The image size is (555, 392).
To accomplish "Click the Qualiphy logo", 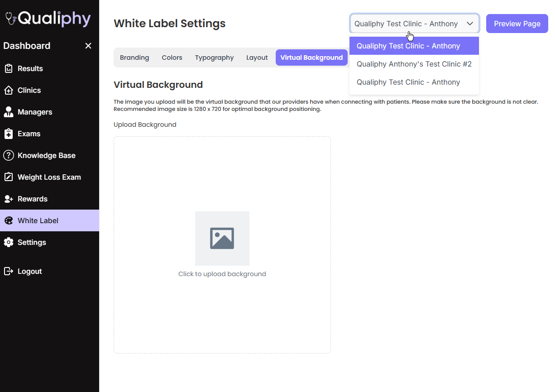I will [x=48, y=19].
